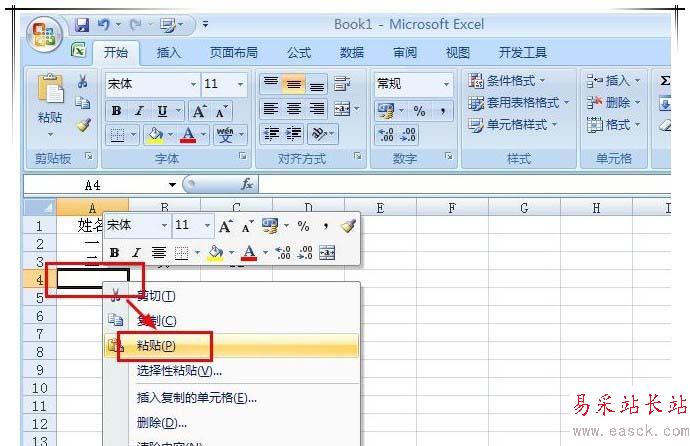The height and width of the screenshot is (446, 690).
Task: Open the number format 常规 dropdown
Action: (x=446, y=84)
